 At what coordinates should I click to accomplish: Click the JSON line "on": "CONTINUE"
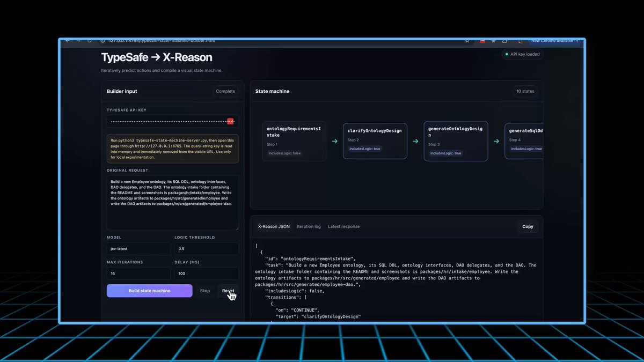pyautogui.click(x=298, y=310)
